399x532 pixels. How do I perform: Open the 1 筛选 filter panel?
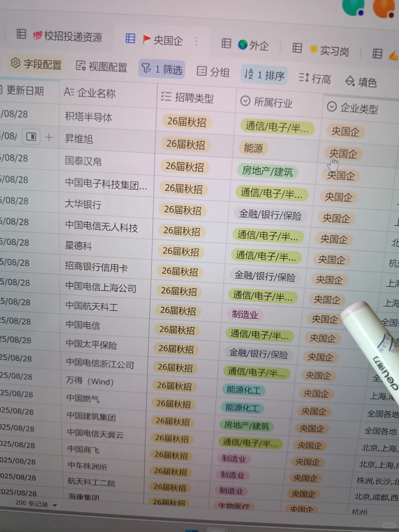pos(162,69)
